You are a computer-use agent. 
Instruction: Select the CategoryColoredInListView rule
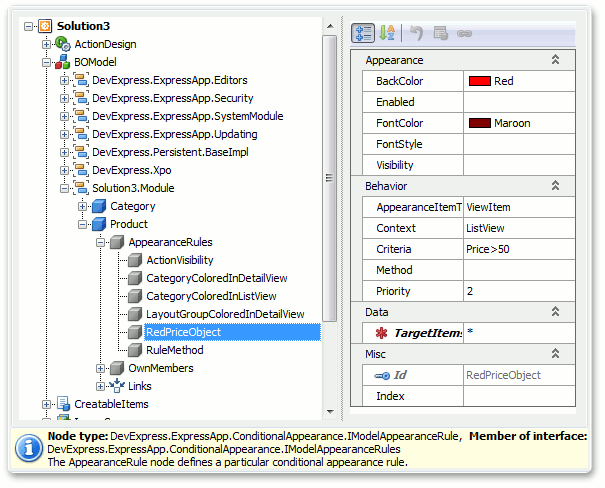click(x=211, y=296)
